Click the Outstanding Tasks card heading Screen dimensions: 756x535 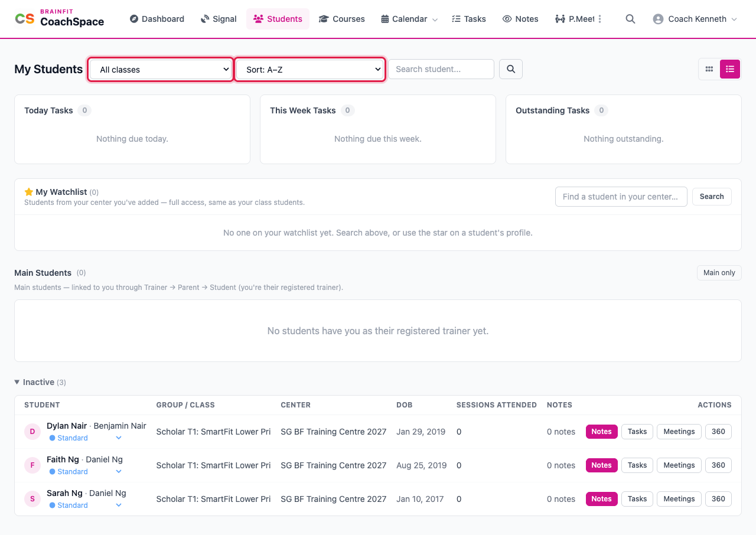point(552,110)
